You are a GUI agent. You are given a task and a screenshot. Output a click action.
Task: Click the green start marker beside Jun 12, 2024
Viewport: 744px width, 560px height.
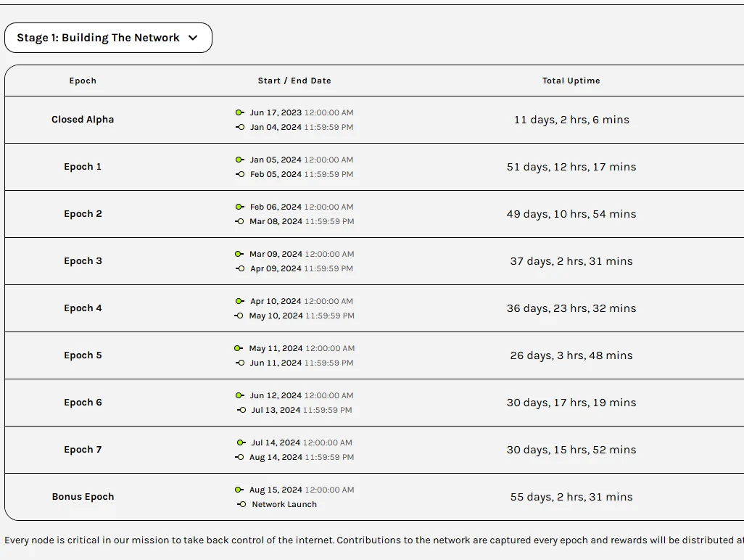[239, 395]
